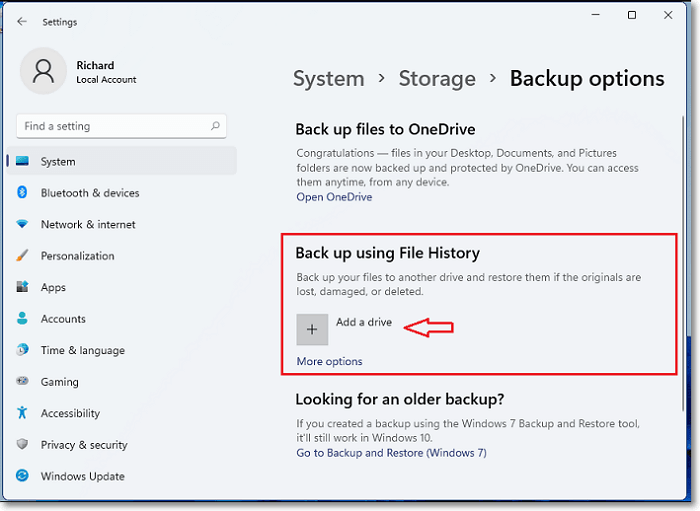
Task: Select System in the sidebar
Action: point(58,162)
